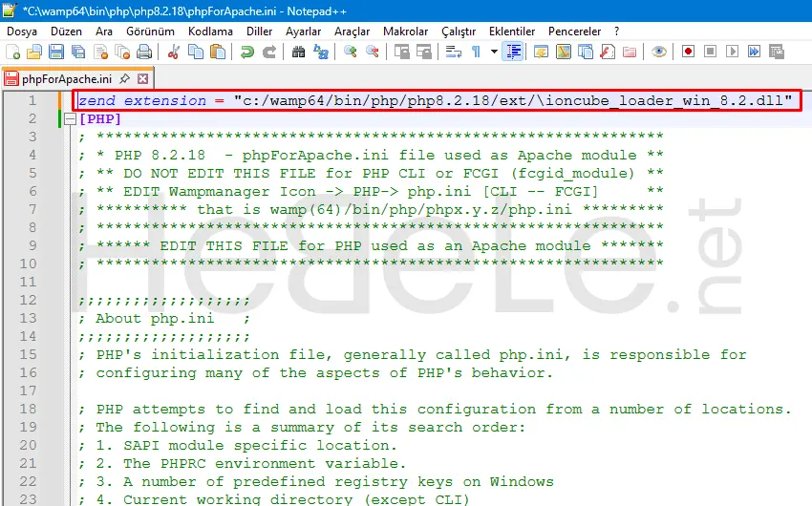This screenshot has height=506, width=812.
Task: Click the 'DO NOT EDIT THIS FILE' comment line
Action: pyautogui.click(x=371, y=174)
